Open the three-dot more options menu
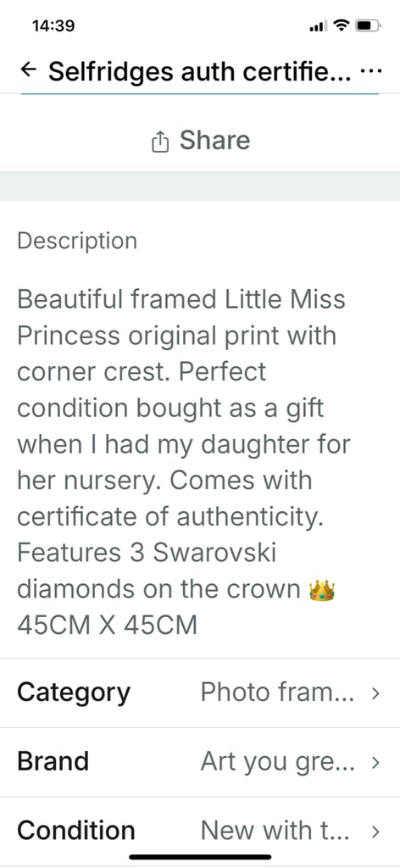 pos(370,70)
